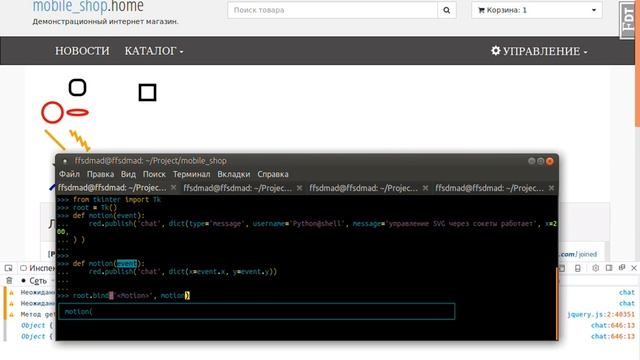Activate the devtools element picker icon
640x360 pixels.
coord(8,268)
